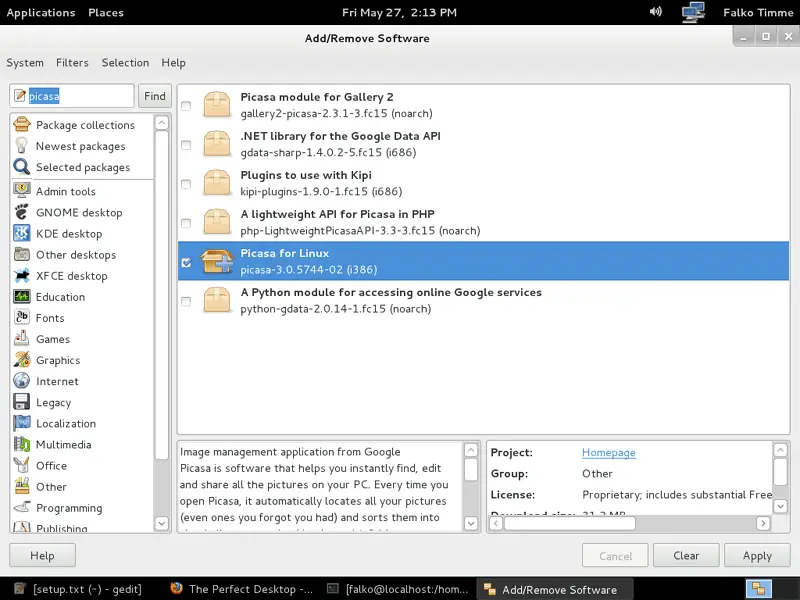Image resolution: width=800 pixels, height=600 pixels.
Task: Click the workspace switcher in bottom panel
Action: pyautogui.click(x=758, y=589)
